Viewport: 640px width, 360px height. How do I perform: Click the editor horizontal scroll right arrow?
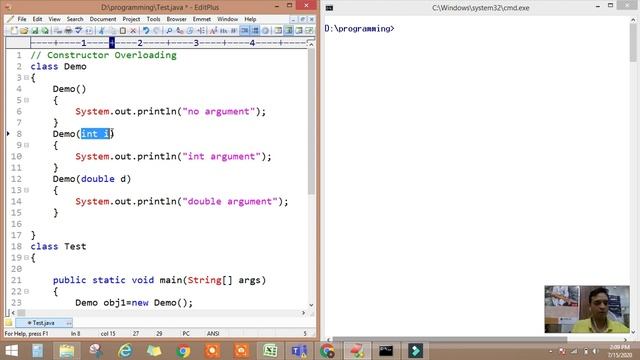click(303, 313)
